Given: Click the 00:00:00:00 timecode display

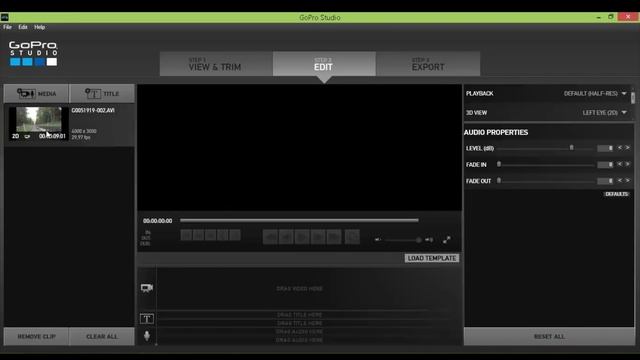Looking at the screenshot, I should point(158,221).
